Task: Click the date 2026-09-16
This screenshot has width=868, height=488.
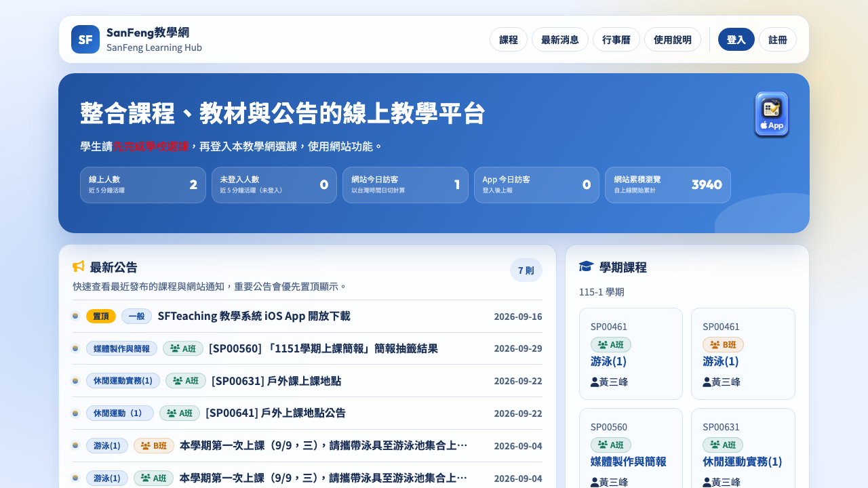Action: tap(518, 317)
